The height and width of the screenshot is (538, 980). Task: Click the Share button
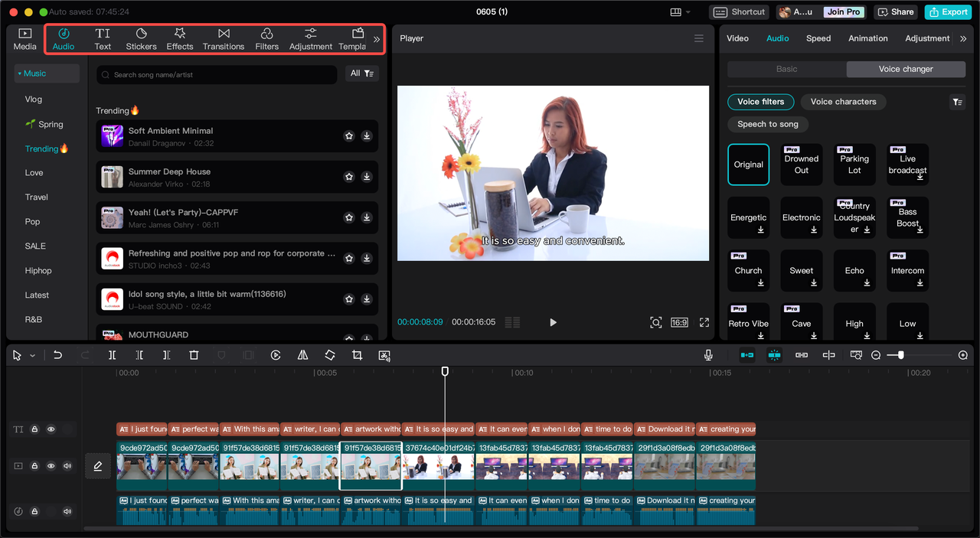(896, 11)
